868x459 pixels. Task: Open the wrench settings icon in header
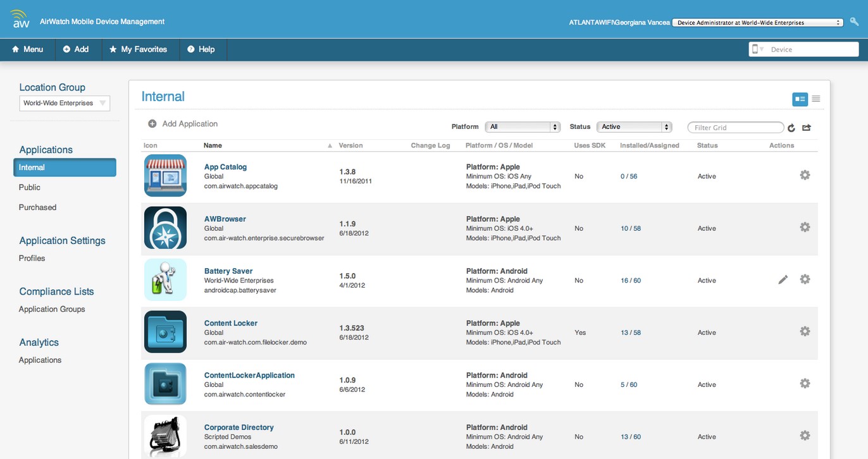pos(854,22)
